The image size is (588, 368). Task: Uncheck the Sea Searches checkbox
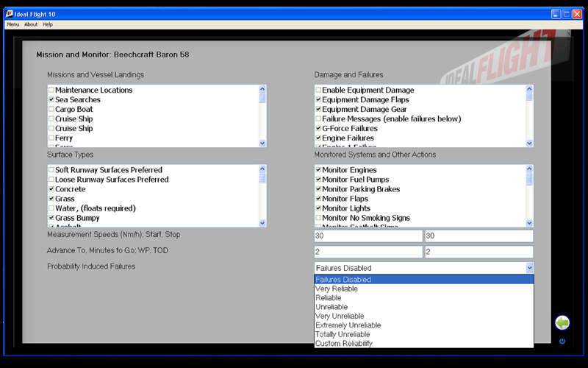click(51, 100)
